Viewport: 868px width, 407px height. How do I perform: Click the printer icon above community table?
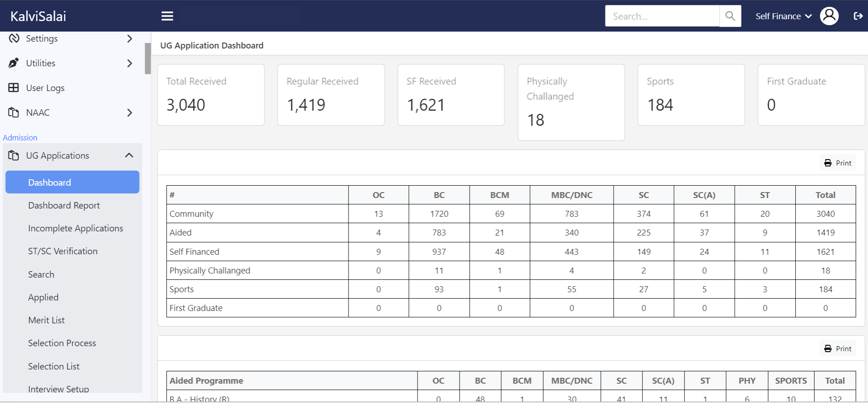(828, 163)
